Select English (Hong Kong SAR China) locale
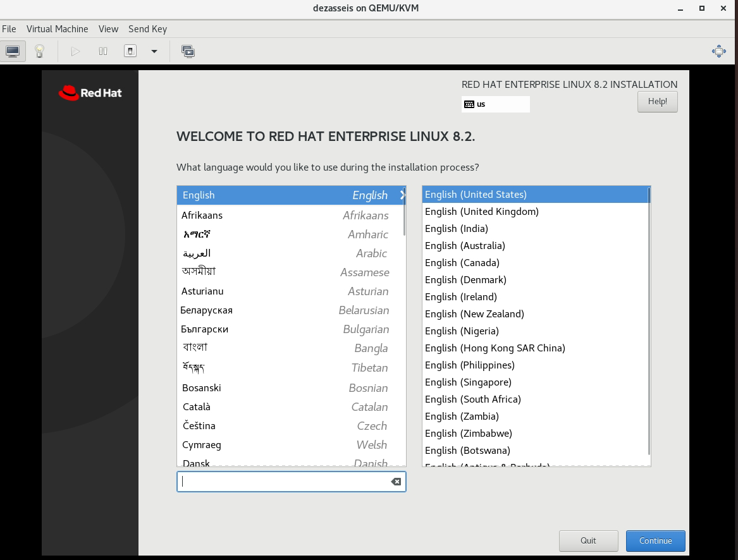The height and width of the screenshot is (560, 738). tap(535, 348)
